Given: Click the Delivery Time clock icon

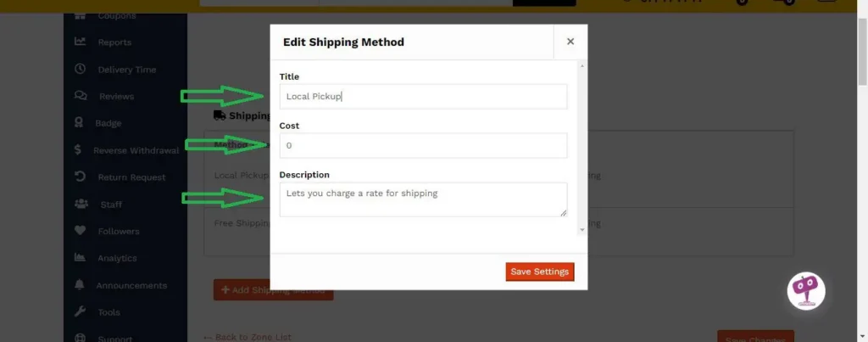Looking at the screenshot, I should [x=80, y=69].
